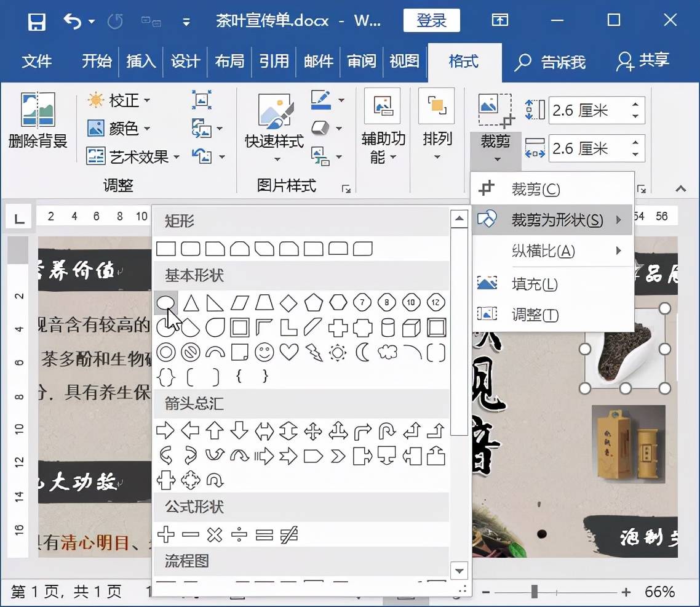Switch to the 插入 tab
This screenshot has width=700, height=607.
141,61
